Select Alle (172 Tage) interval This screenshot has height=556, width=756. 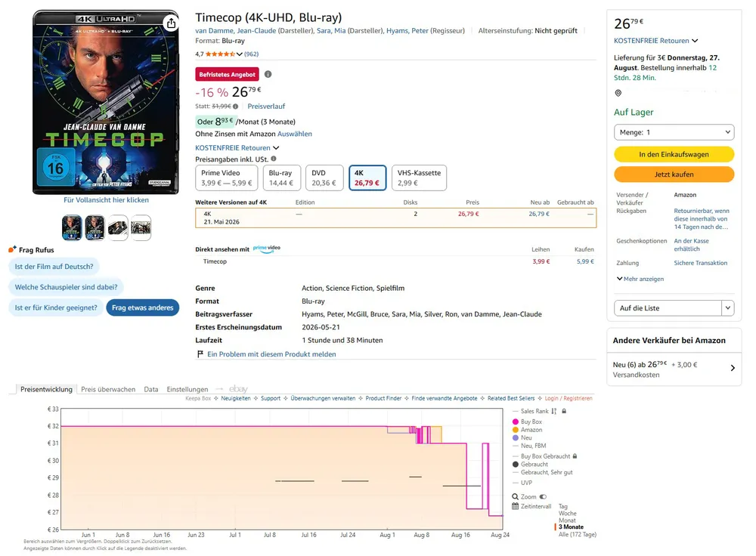[x=577, y=534]
